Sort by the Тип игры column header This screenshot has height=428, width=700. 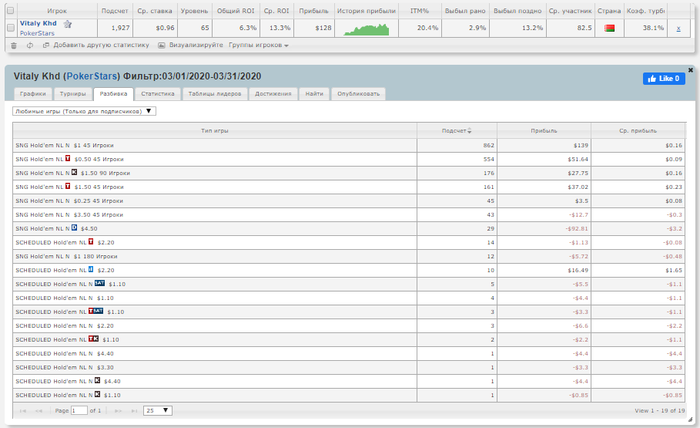[215, 131]
